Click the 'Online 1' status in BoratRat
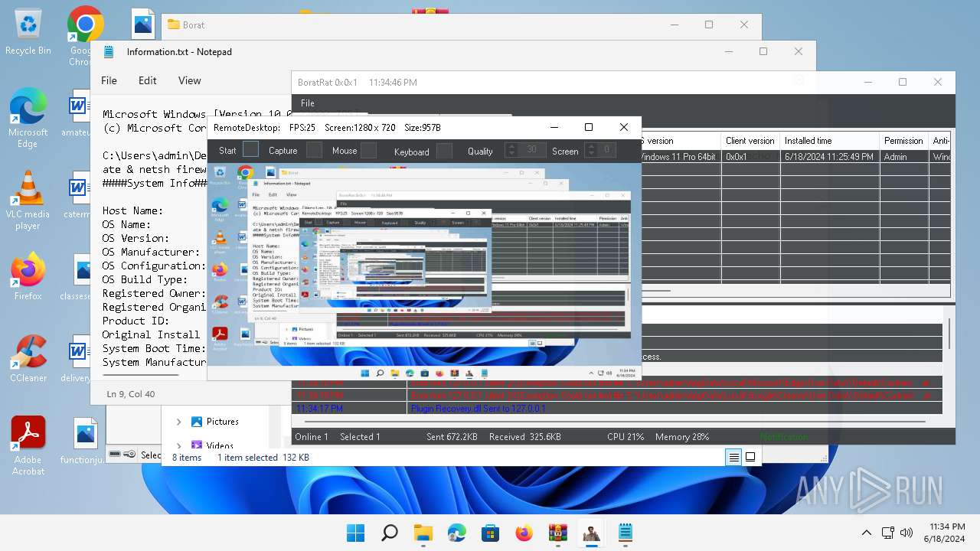980x551 pixels. pyautogui.click(x=312, y=437)
